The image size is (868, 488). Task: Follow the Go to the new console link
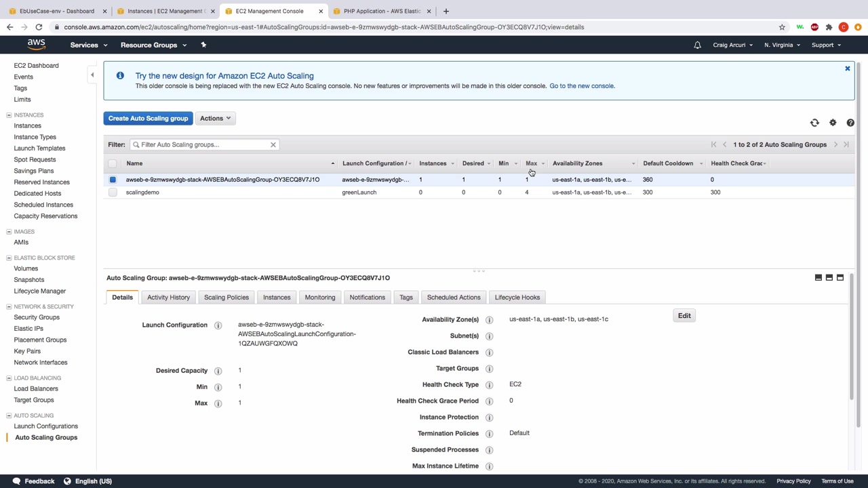point(582,86)
